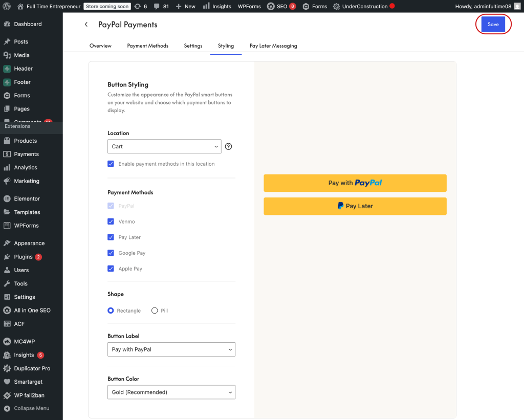Open Forms item in the top admin bar
This screenshot has height=420, width=524.
[316, 6]
